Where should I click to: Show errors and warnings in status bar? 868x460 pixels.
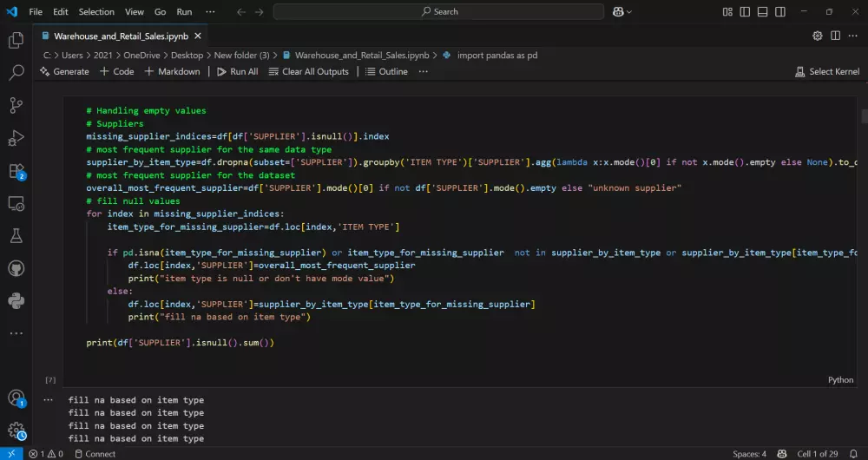tap(46, 454)
